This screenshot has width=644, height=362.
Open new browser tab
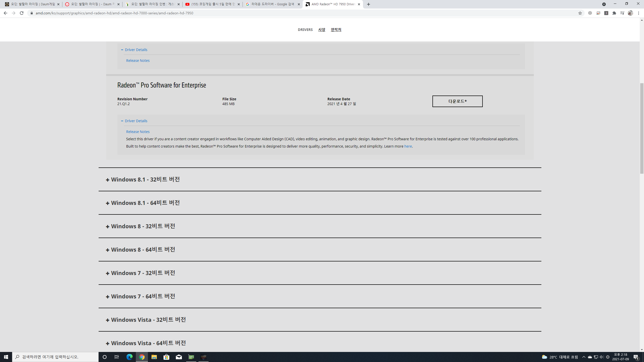(x=368, y=4)
